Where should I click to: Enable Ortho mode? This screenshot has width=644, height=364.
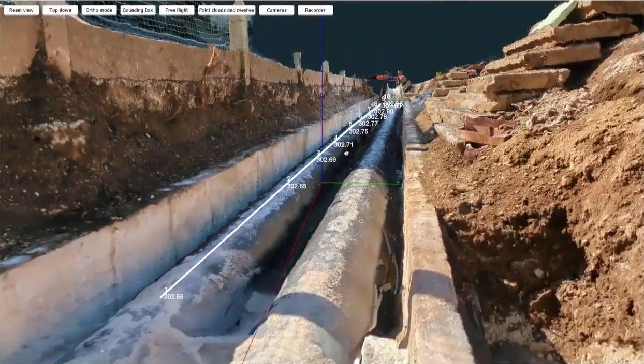click(x=99, y=10)
